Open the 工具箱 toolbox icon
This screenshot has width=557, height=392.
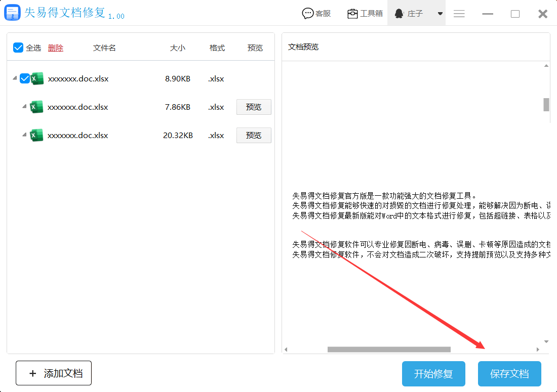(352, 14)
